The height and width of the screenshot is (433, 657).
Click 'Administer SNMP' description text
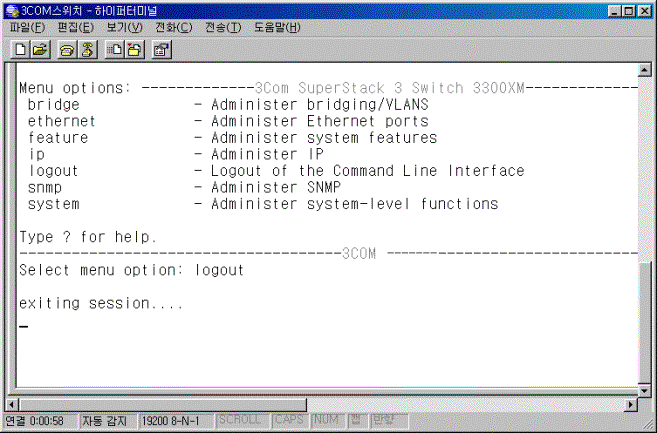pos(276,187)
